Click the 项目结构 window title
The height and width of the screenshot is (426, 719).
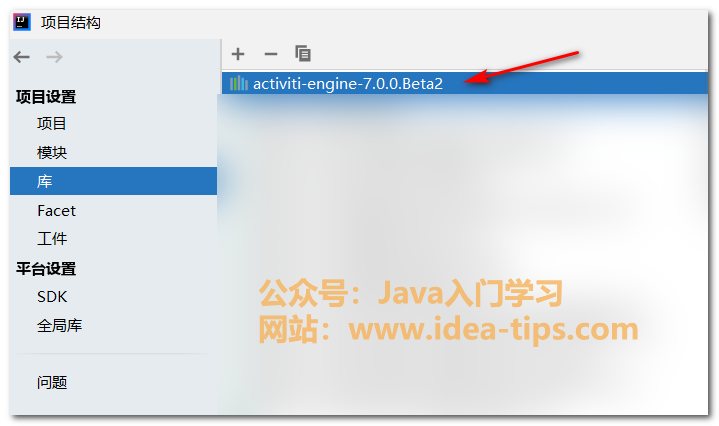point(71,22)
